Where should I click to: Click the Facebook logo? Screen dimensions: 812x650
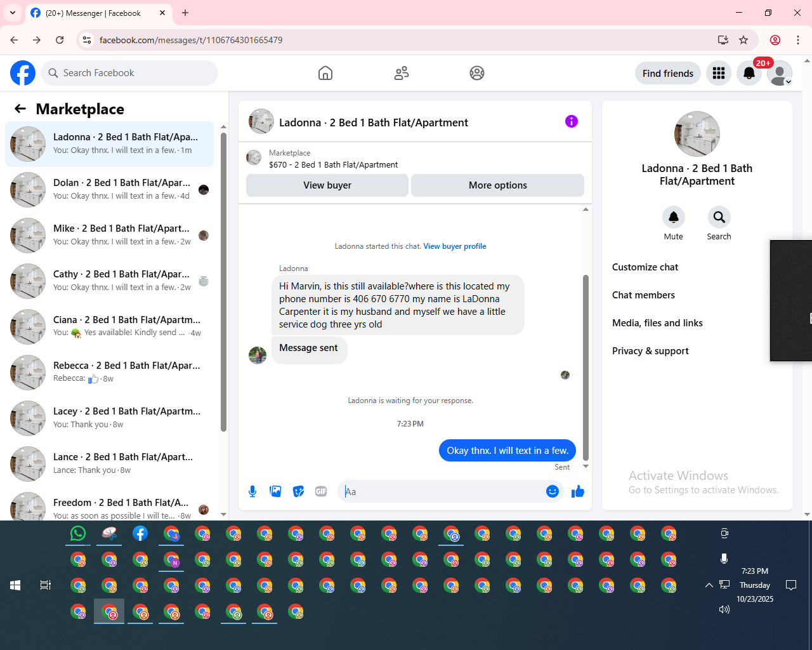(23, 73)
